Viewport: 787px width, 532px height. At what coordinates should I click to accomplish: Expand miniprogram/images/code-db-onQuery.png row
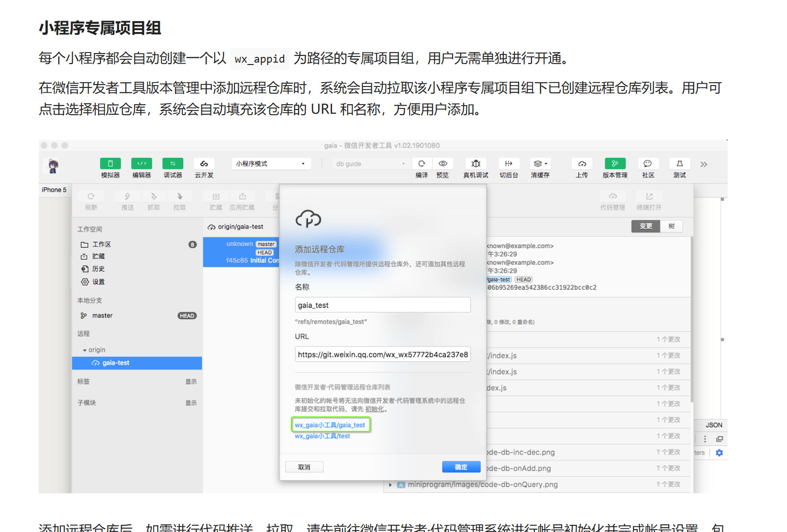click(391, 485)
